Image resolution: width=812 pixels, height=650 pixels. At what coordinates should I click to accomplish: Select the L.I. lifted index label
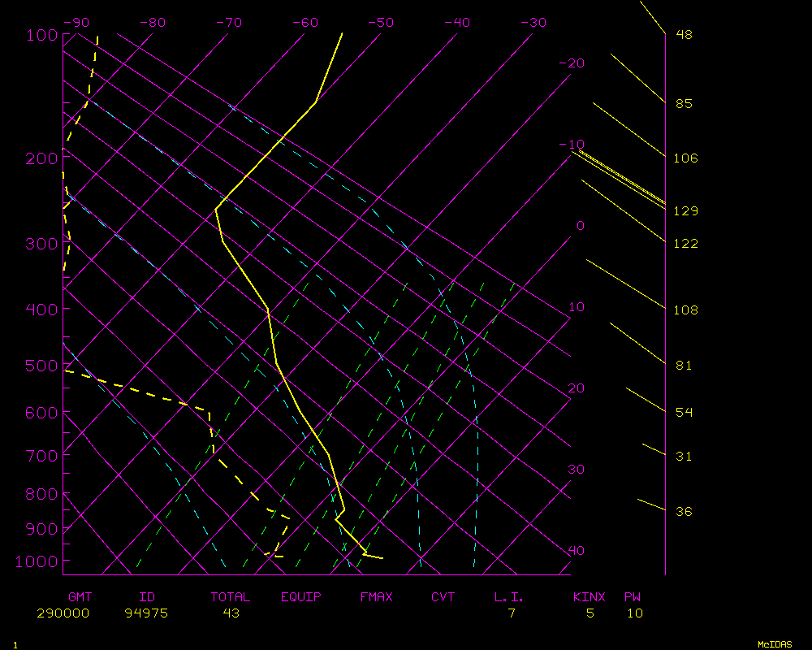[509, 597]
